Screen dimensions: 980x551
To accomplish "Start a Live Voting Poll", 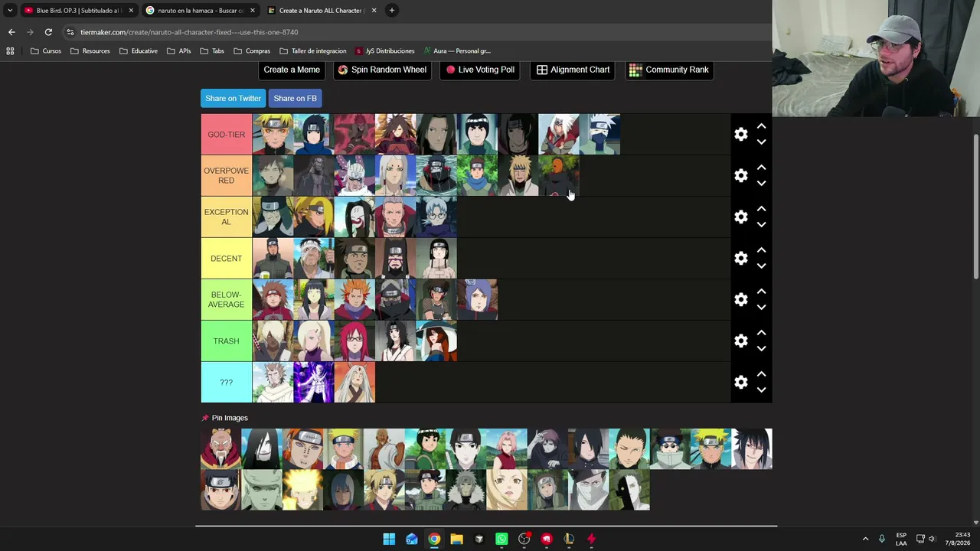I will [x=480, y=70].
